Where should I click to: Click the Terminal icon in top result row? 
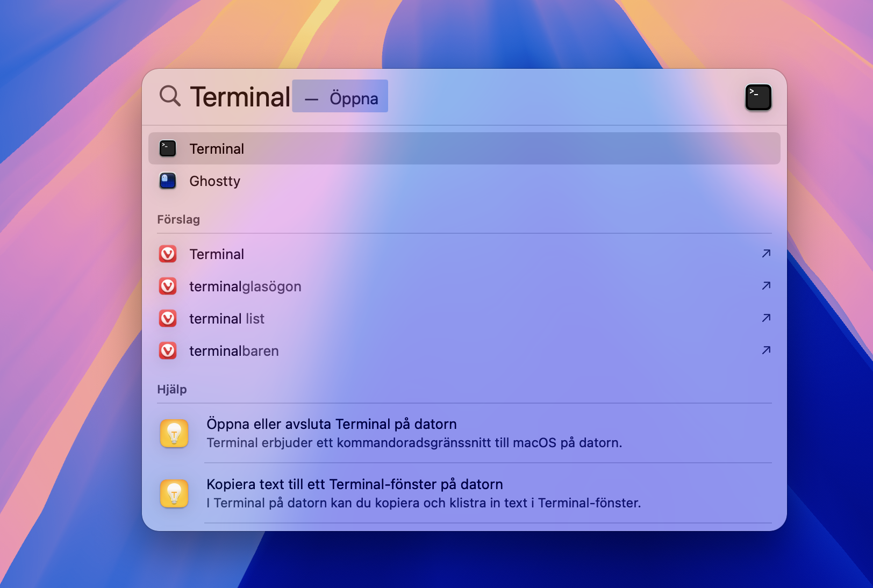pos(168,148)
